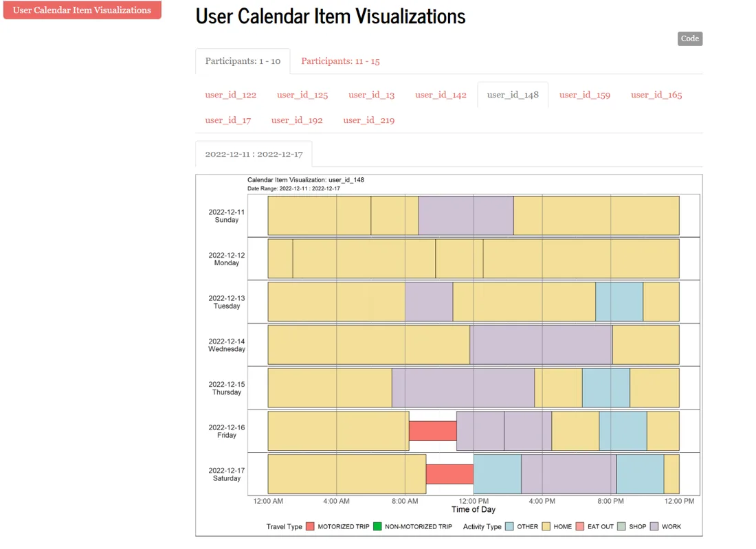Select the user_id_142 tab
Viewport: 756px width, 549px height.
coord(441,95)
